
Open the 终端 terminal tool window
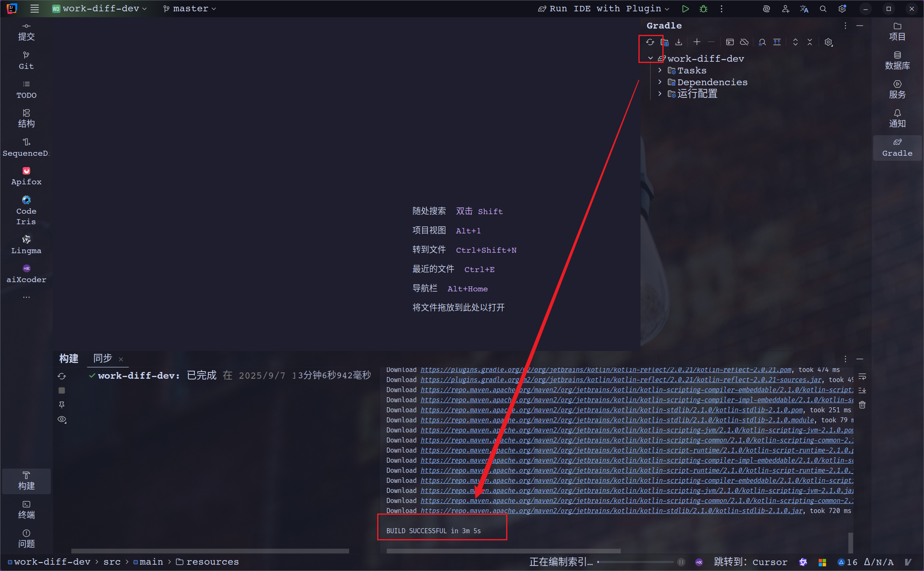(x=26, y=510)
